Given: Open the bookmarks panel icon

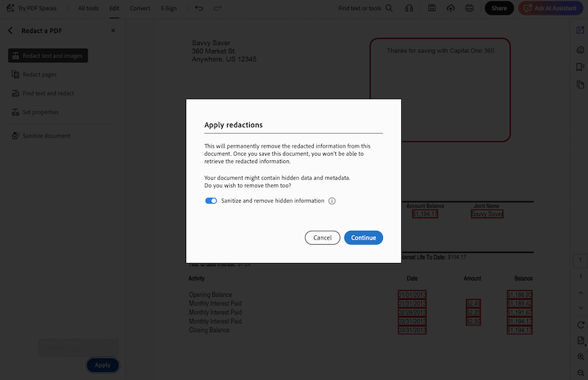Looking at the screenshot, I should tap(580, 67).
